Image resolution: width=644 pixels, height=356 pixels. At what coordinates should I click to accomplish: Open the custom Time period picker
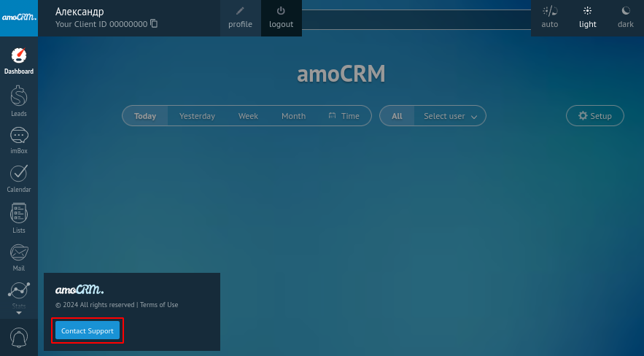(344, 116)
